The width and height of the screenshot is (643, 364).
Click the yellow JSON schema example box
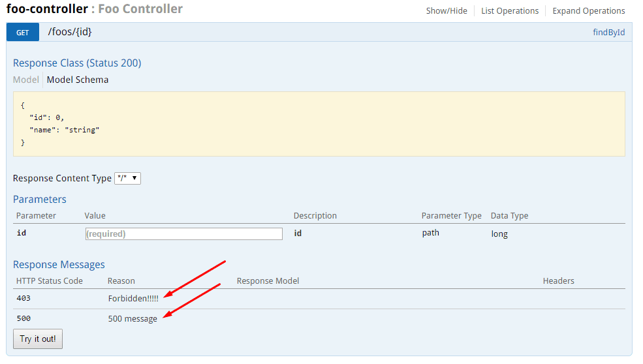tap(319, 123)
